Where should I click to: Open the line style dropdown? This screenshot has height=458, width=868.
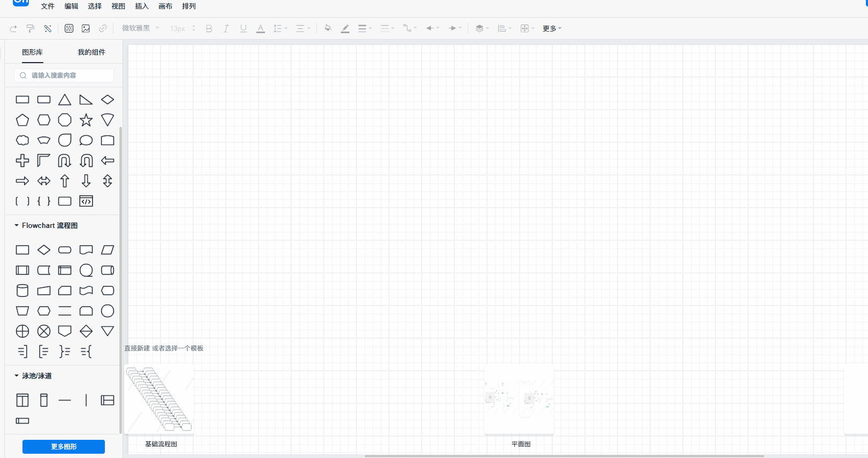pyautogui.click(x=387, y=28)
